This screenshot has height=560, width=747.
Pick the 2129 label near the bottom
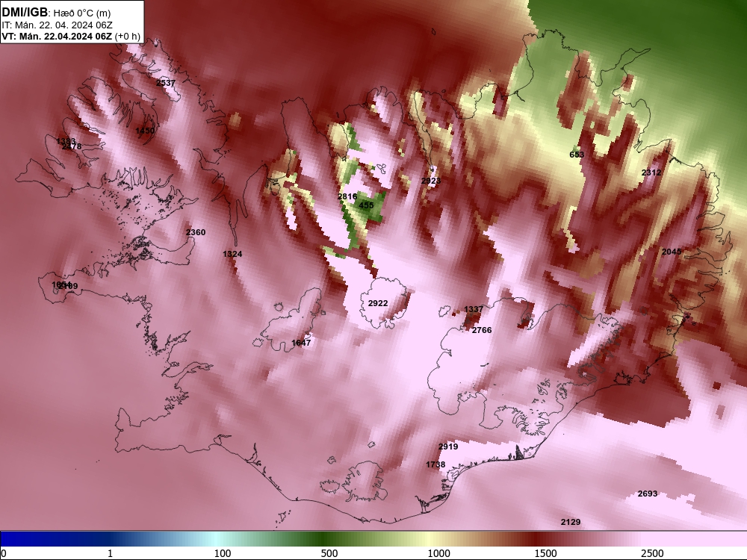[x=571, y=523]
